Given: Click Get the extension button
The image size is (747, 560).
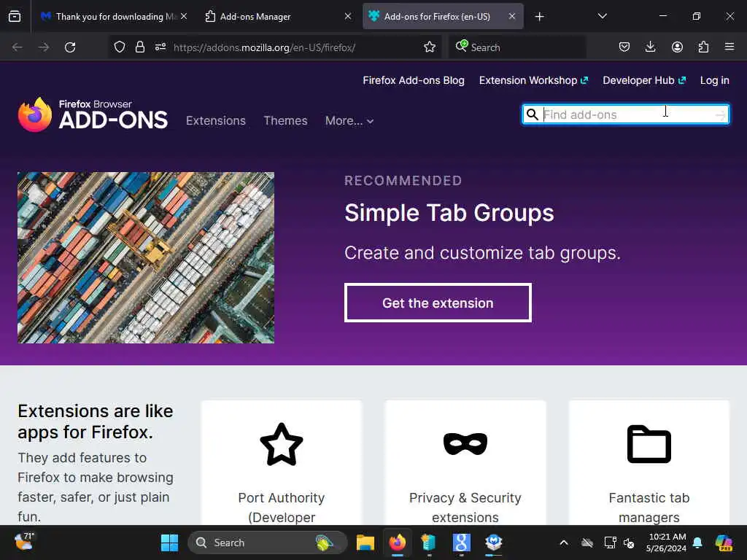Looking at the screenshot, I should point(438,303).
